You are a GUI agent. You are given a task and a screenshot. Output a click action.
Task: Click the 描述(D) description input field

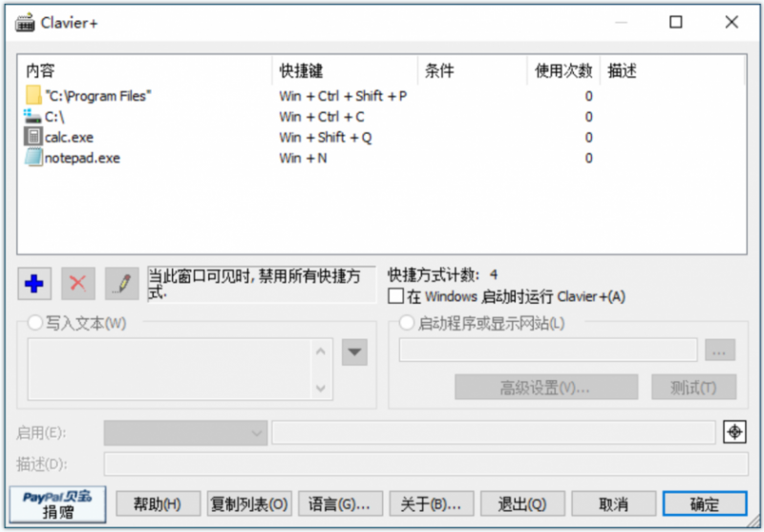pos(426,464)
